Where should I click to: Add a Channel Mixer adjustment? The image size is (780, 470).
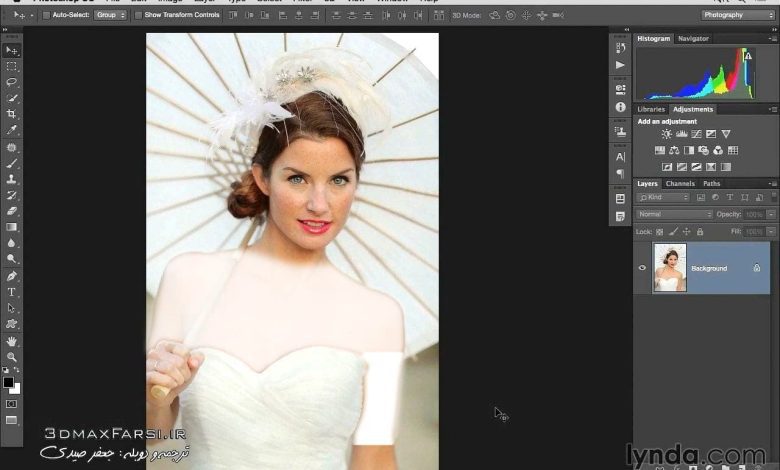tap(718, 150)
